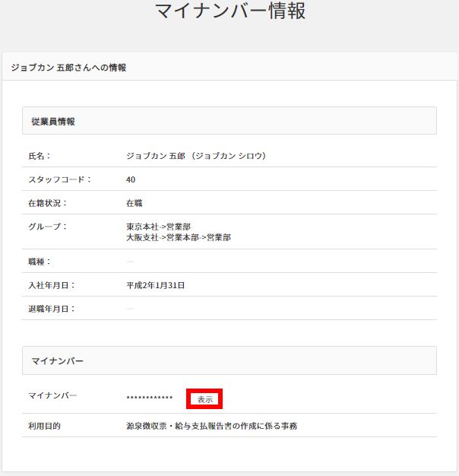The width and height of the screenshot is (459, 476).
Task: Select the 東京本社->営業部 group entry
Action: (x=158, y=227)
